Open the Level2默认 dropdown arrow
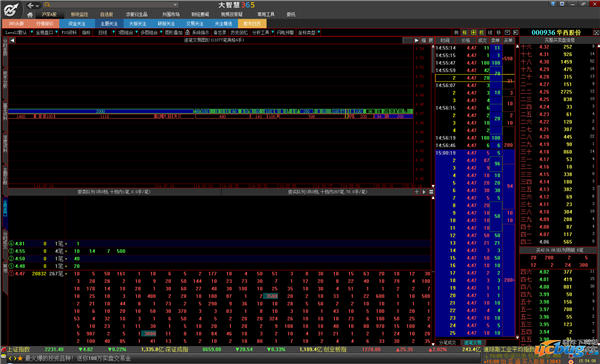600x364 pixels. [x=32, y=32]
